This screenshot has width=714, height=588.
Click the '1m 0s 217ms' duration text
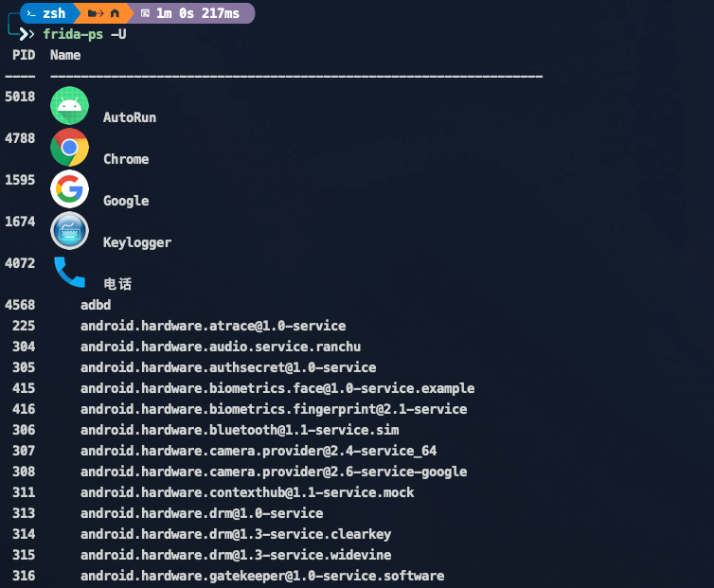198,13
